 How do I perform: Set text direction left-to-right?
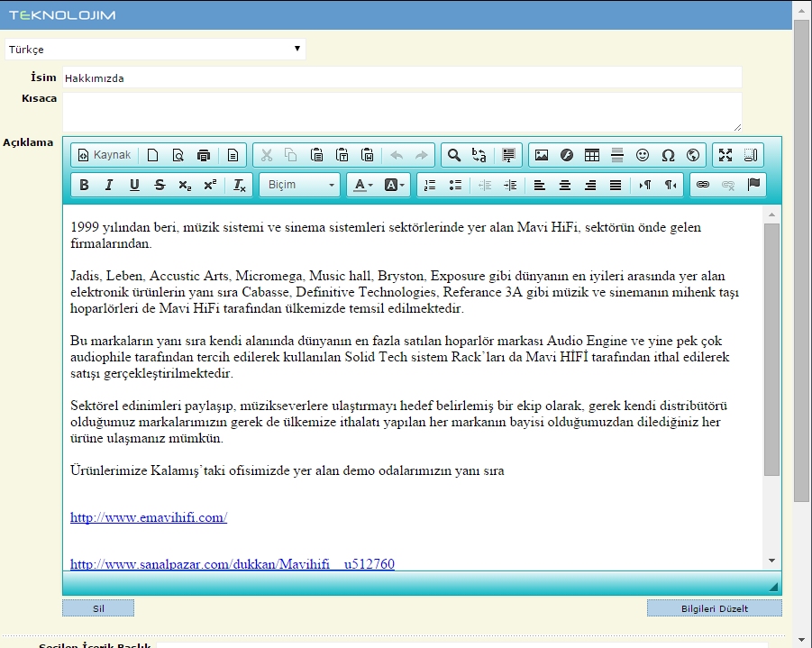[644, 185]
